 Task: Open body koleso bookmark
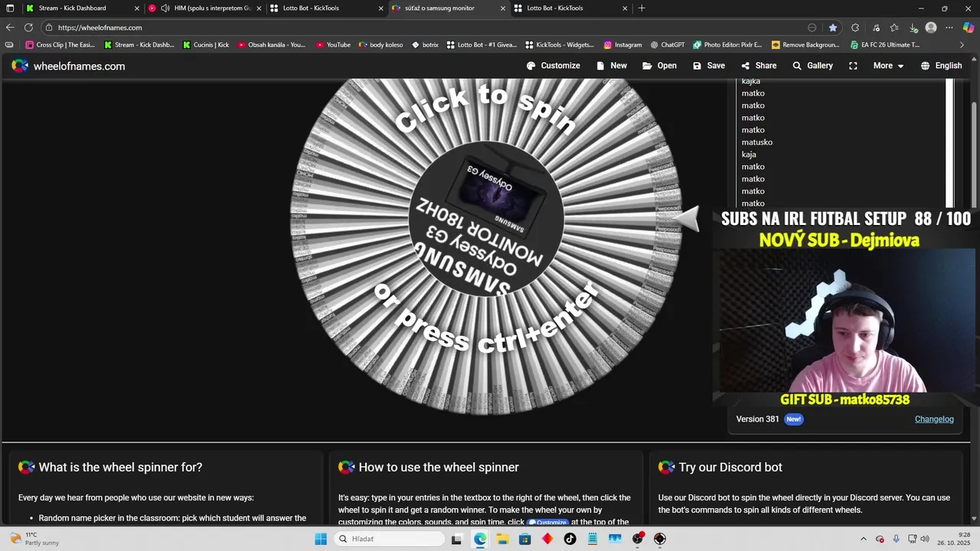381,45
